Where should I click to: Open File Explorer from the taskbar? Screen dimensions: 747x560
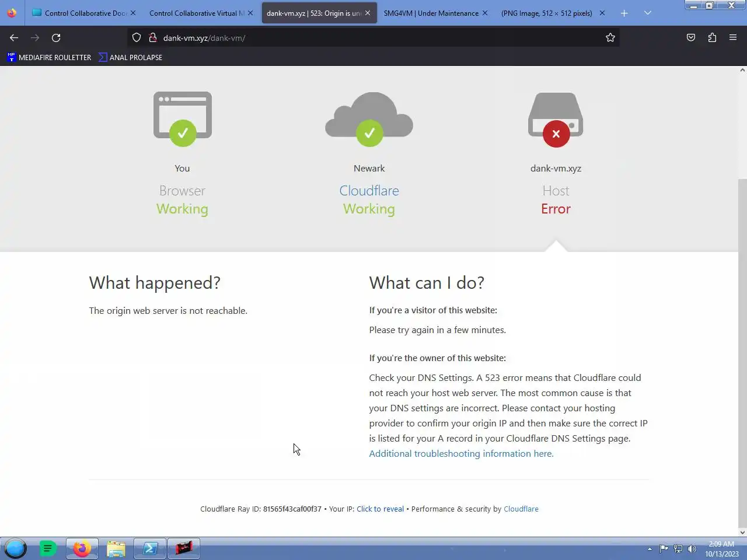116,548
